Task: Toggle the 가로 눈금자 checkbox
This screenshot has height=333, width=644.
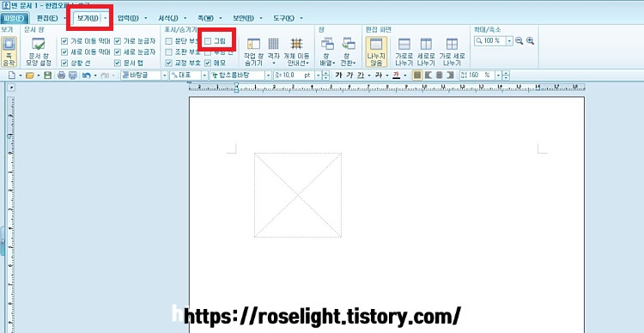Action: pos(118,41)
